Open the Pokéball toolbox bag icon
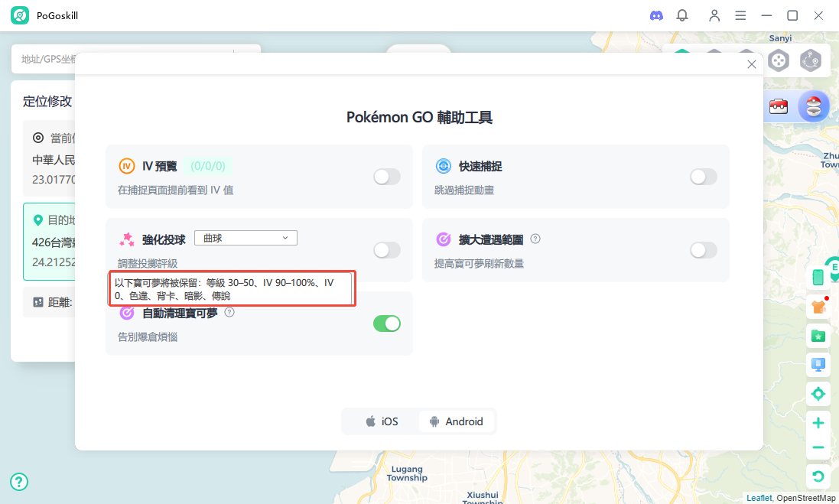839x504 pixels. pos(779,106)
